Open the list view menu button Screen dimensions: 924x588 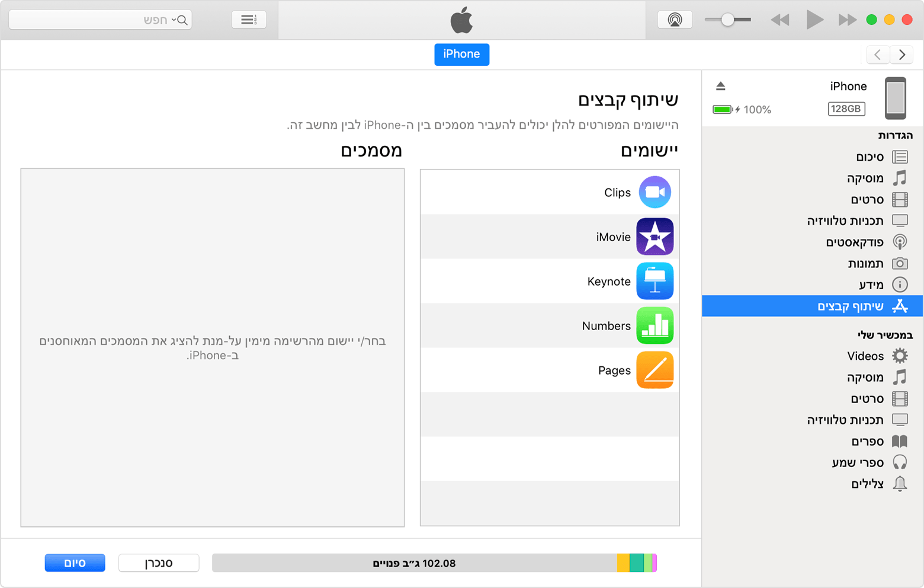click(x=249, y=20)
